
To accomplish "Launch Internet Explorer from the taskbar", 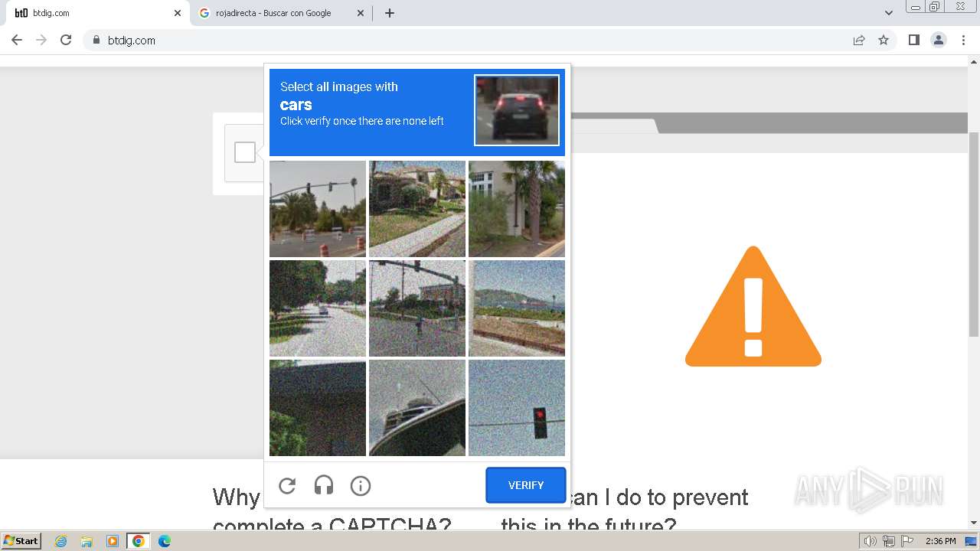I will click(61, 541).
